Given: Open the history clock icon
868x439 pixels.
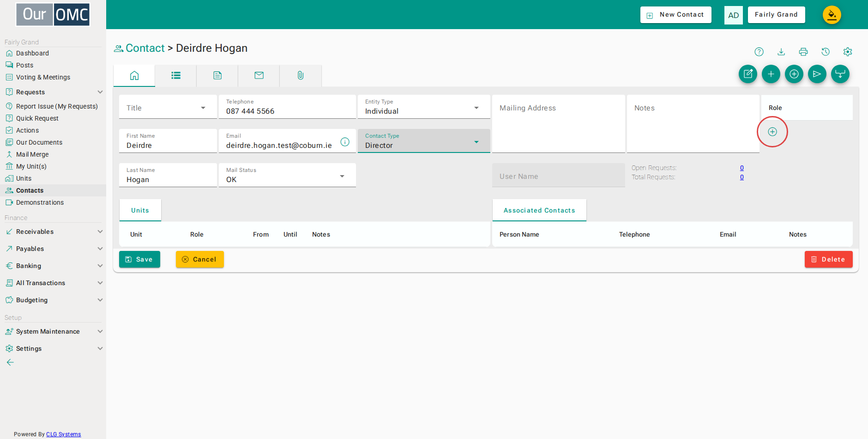Looking at the screenshot, I should point(826,52).
